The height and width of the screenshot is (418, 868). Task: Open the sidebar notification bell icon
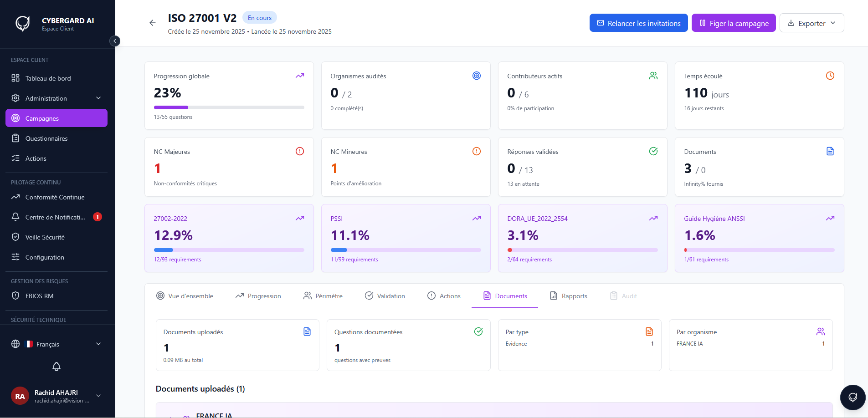56,367
